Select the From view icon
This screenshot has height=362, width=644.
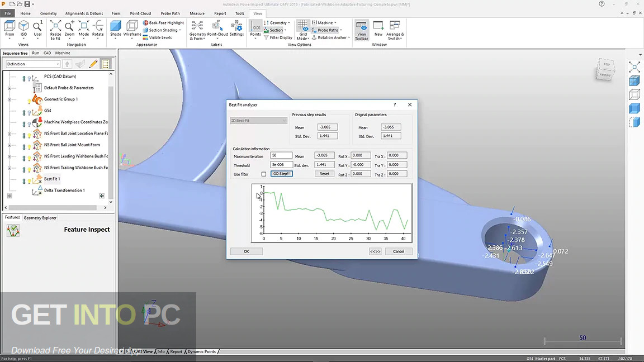pyautogui.click(x=10, y=28)
